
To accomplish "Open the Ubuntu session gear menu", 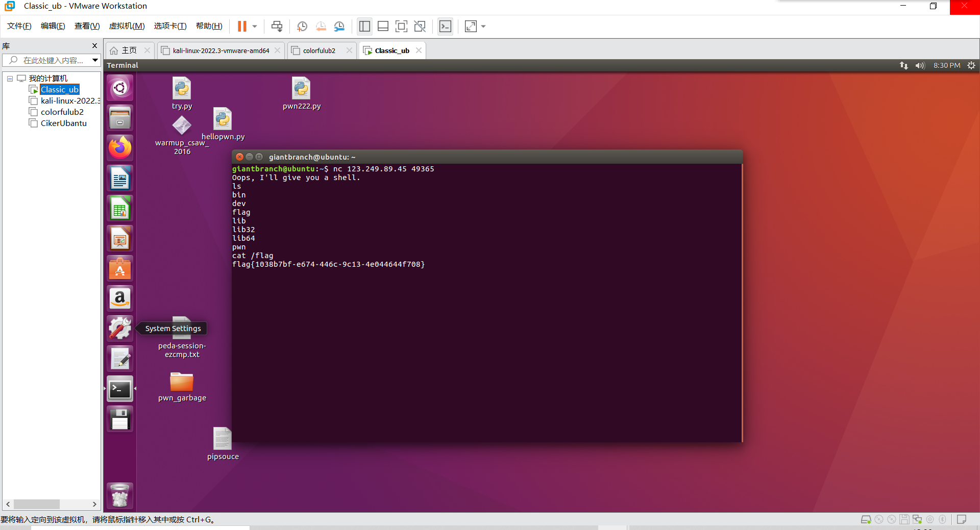I will tap(971, 65).
